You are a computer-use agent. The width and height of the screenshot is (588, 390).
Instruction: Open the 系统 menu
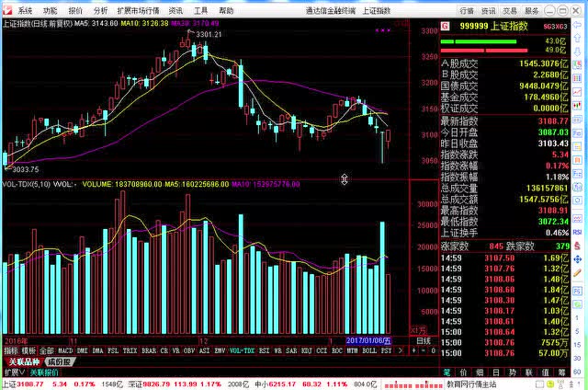coord(25,10)
